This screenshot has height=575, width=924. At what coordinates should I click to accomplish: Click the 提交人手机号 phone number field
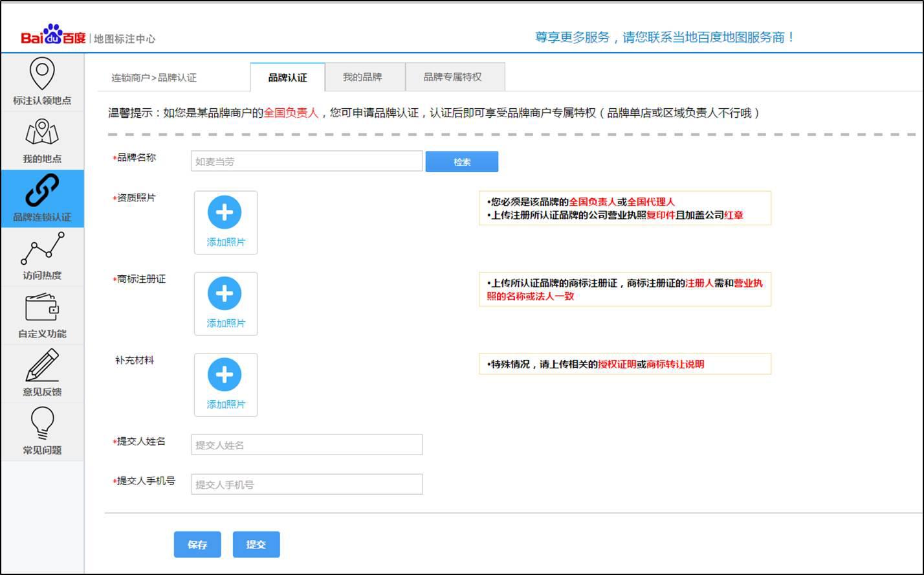coord(305,483)
